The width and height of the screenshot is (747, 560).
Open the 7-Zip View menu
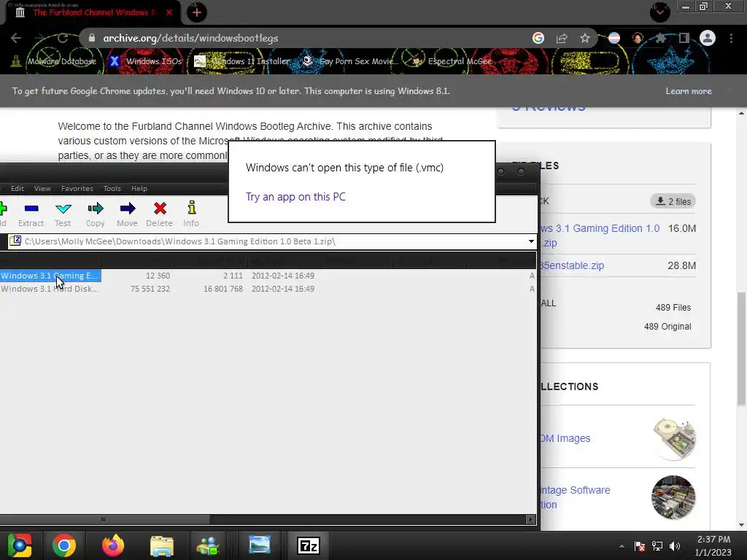tap(42, 189)
